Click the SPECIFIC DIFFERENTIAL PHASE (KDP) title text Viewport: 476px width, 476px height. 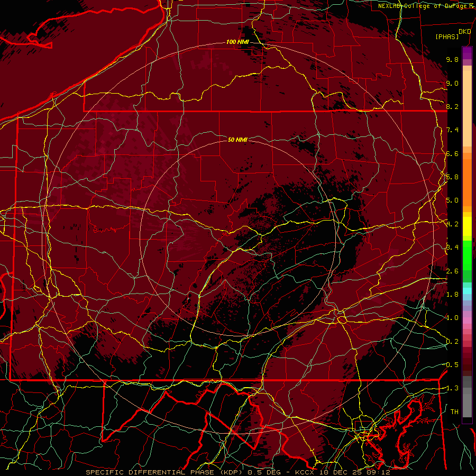click(165, 472)
